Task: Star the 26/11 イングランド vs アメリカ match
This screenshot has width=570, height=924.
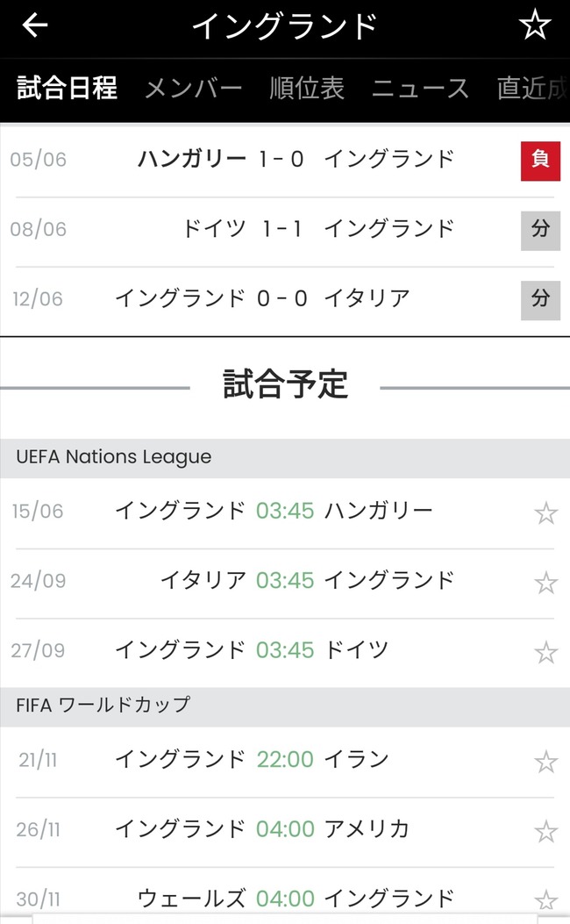Action: pyautogui.click(x=545, y=831)
